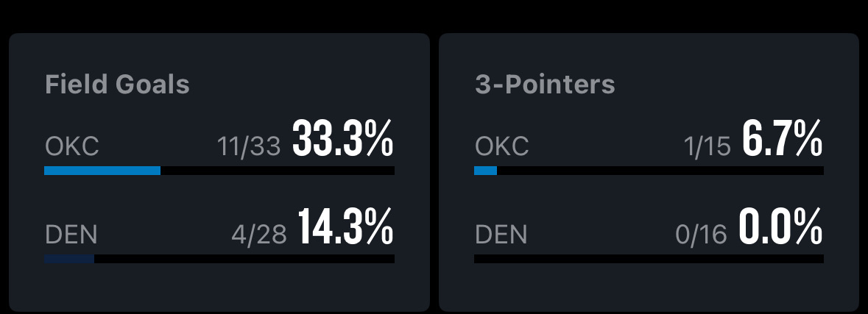Select the DEN label under Field Goals
Viewport: 868px width, 314px height.
71,235
